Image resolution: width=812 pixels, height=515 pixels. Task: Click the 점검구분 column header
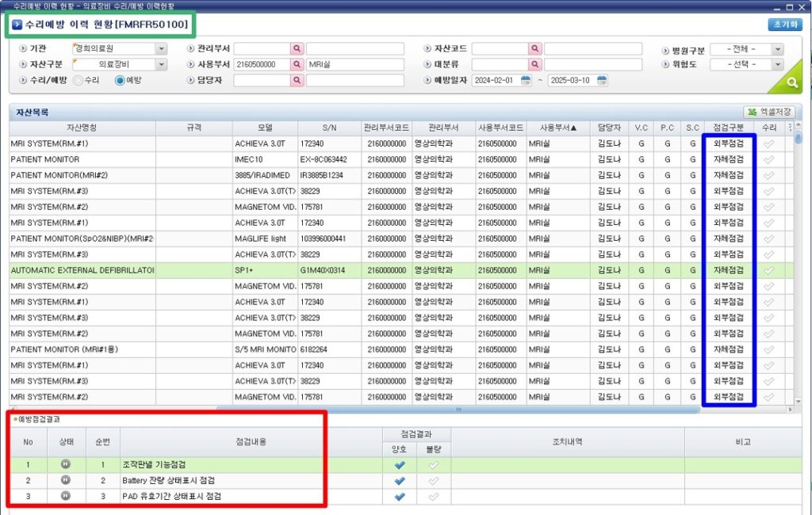click(x=728, y=128)
